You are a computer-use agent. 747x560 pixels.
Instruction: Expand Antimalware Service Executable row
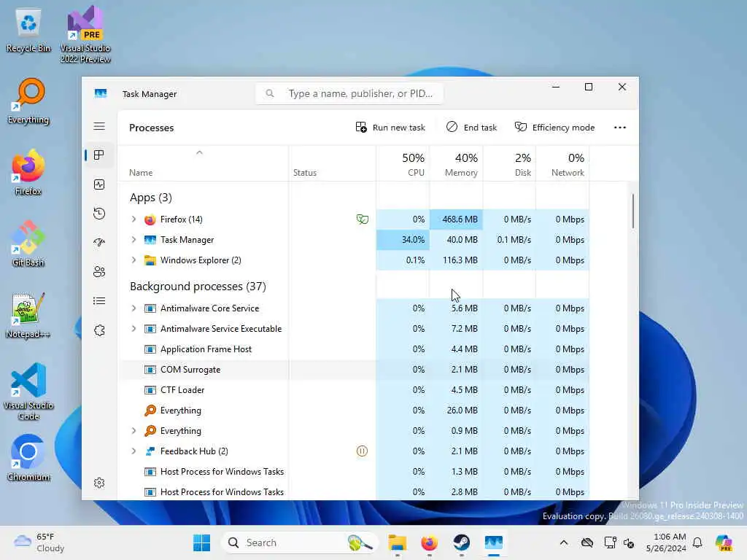tap(134, 329)
